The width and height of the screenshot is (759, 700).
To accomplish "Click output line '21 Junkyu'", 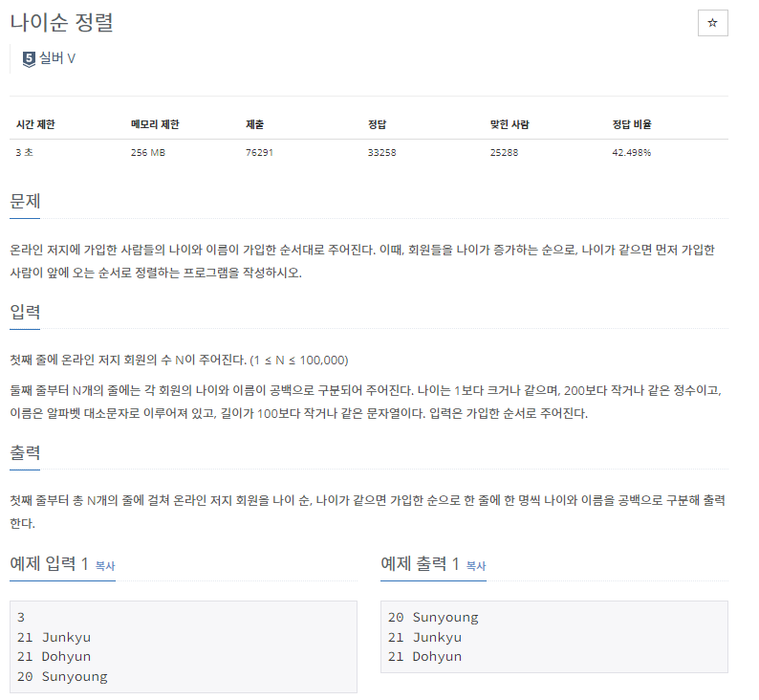I will coord(424,637).
